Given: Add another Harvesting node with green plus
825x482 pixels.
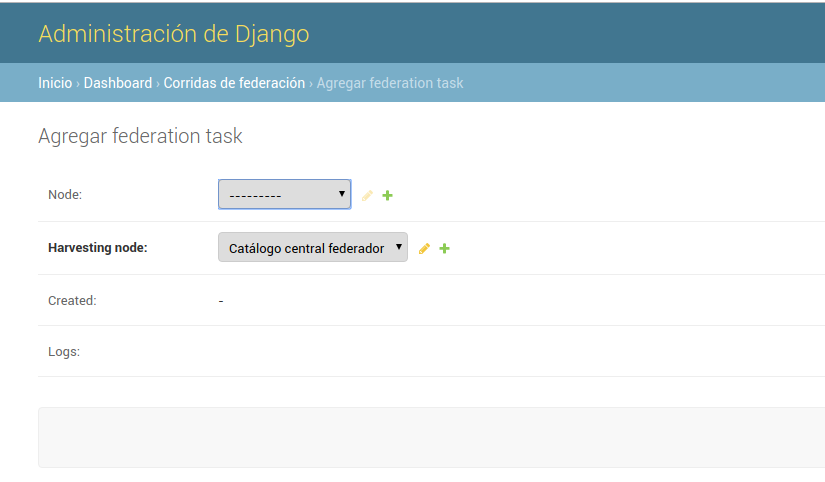Looking at the screenshot, I should click(x=445, y=248).
